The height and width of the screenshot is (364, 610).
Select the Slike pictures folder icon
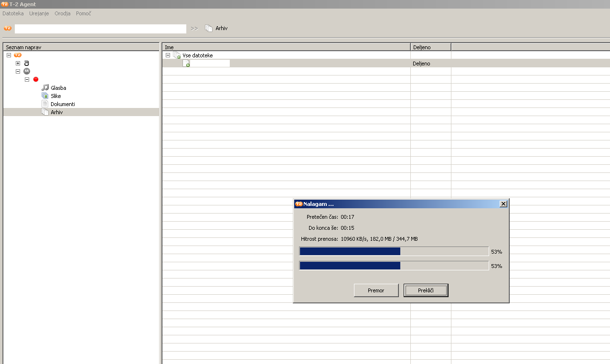[45, 96]
